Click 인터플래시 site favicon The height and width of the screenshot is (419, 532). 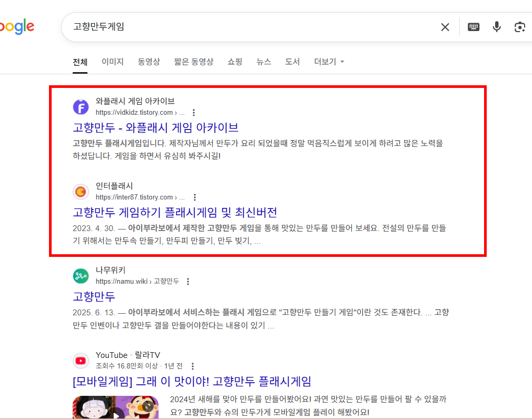pyautogui.click(x=81, y=192)
